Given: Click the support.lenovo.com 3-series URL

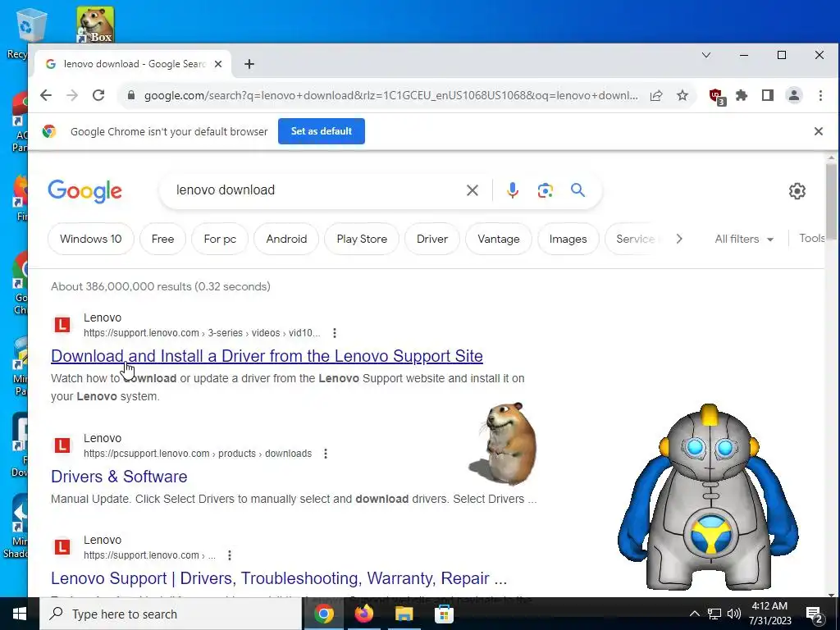Looking at the screenshot, I should (202, 333).
